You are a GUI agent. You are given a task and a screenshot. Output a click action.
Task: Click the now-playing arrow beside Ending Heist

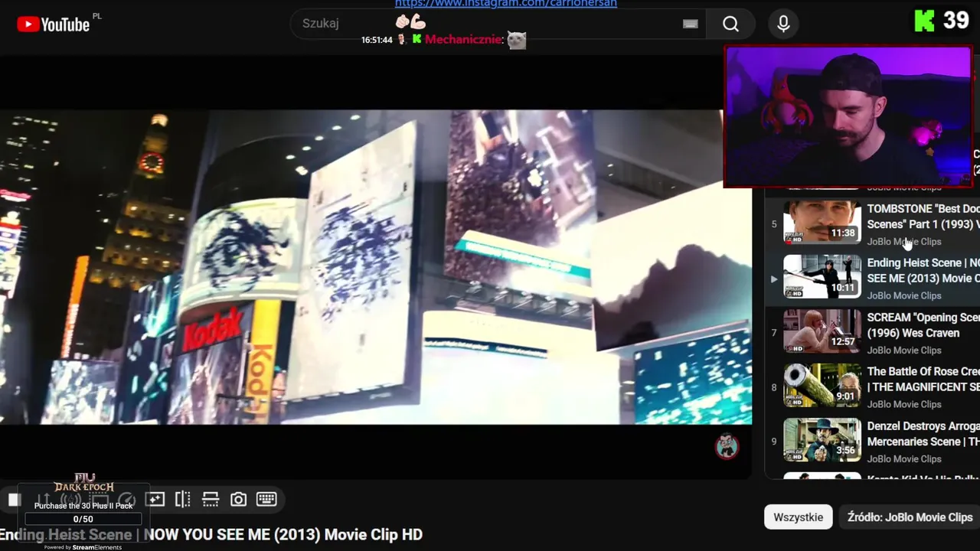[x=773, y=279]
